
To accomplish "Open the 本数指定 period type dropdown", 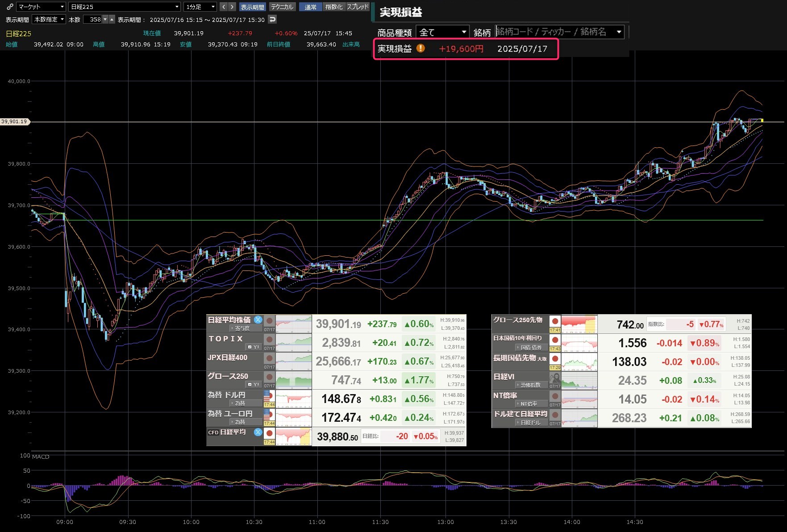I will [49, 19].
